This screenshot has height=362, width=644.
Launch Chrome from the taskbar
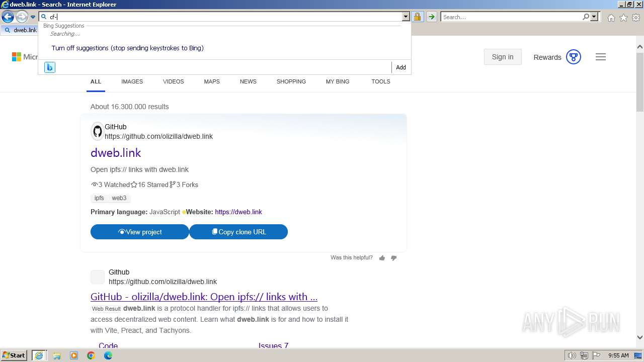click(91, 355)
